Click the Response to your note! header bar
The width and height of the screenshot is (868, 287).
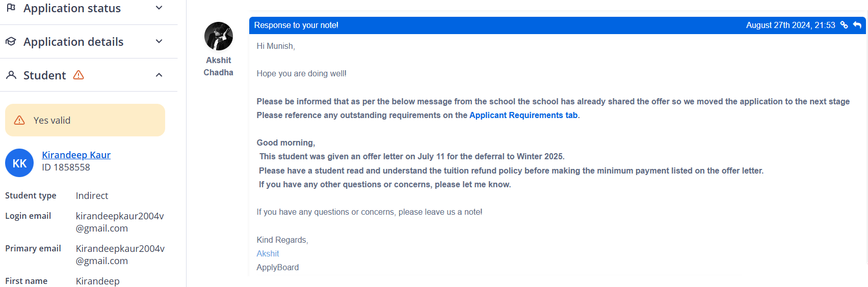(557, 25)
